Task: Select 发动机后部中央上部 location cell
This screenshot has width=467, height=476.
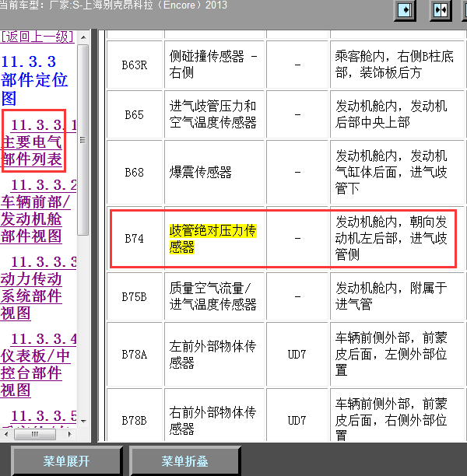Action: [x=397, y=115]
